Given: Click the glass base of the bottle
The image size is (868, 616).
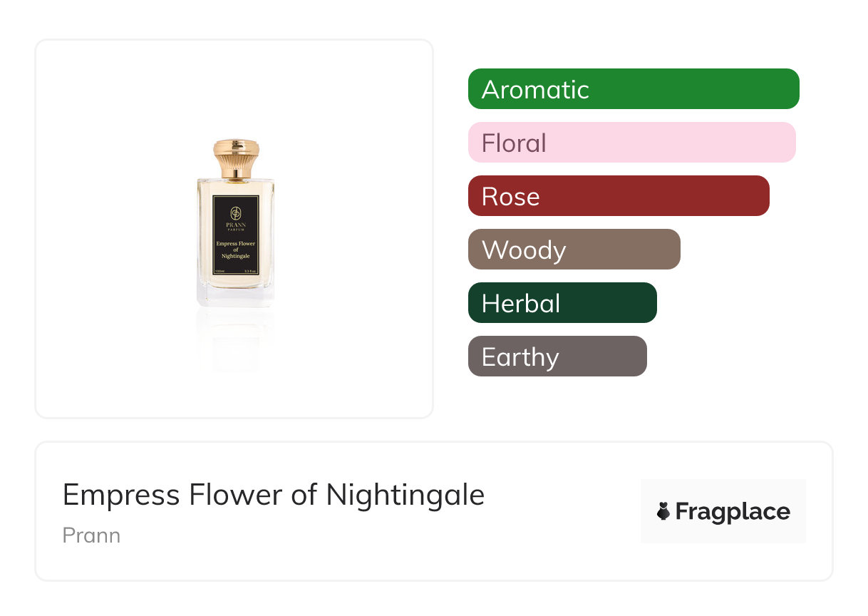Looking at the screenshot, I should pos(236,297).
